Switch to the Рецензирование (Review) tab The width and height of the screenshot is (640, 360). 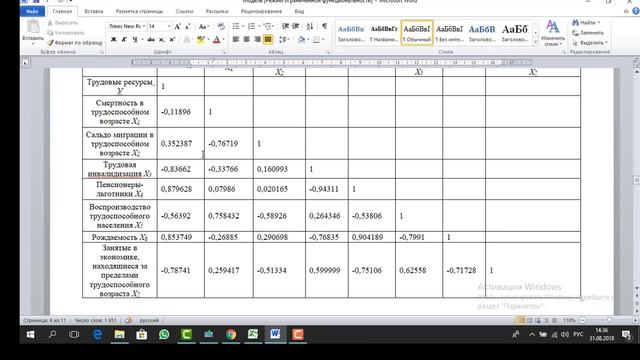pos(261,11)
